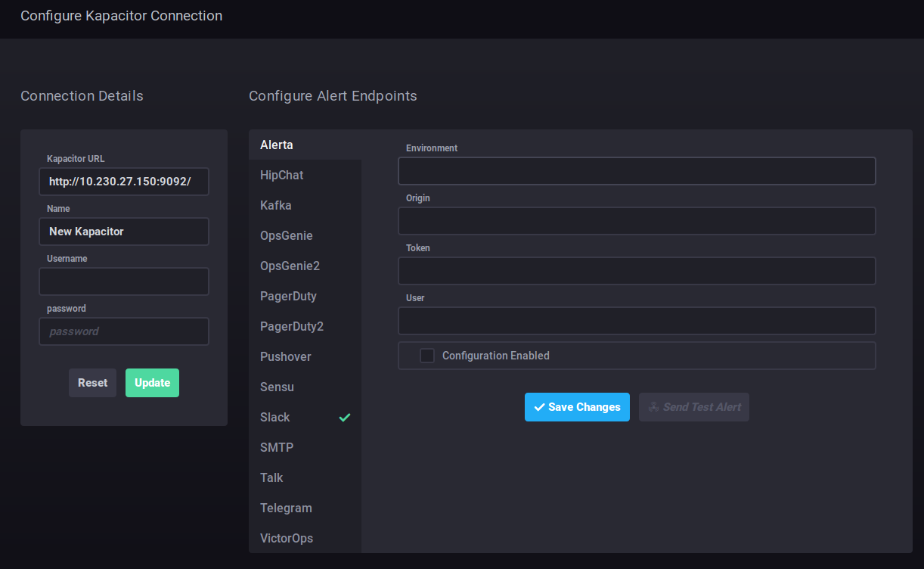Click the Connection Details heading
Screen dimensions: 924x569
[82, 96]
